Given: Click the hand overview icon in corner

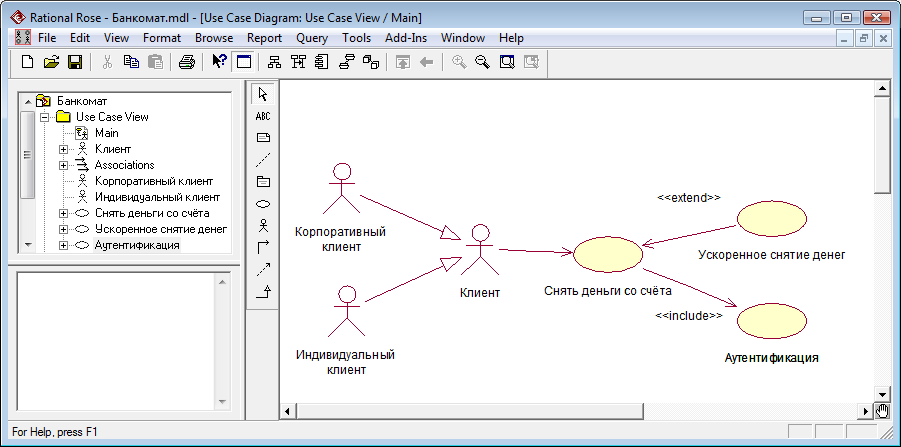Looking at the screenshot, I should tap(881, 411).
